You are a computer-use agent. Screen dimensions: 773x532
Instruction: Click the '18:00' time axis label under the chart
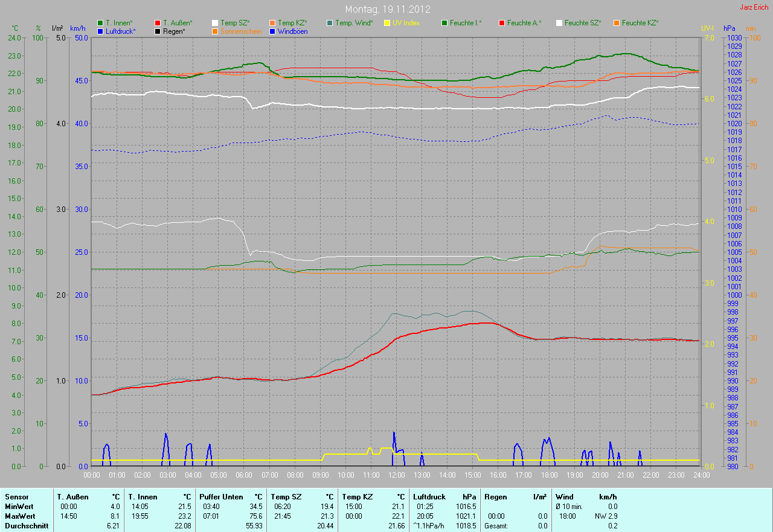[548, 475]
